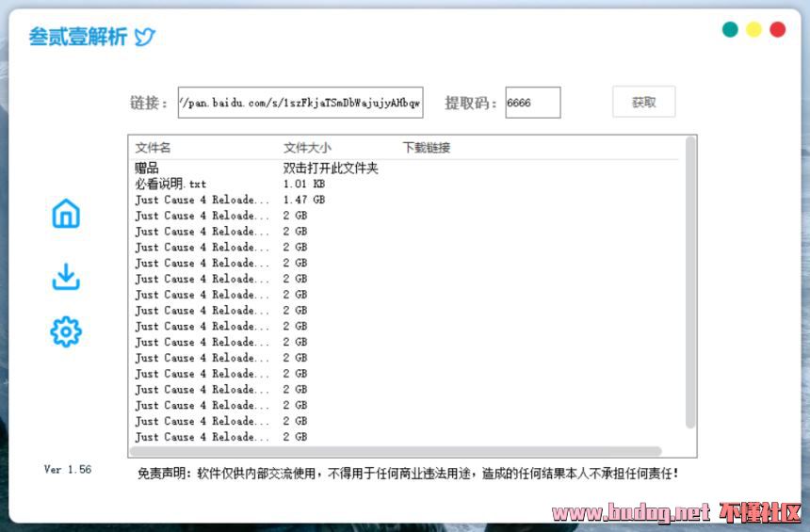The height and width of the screenshot is (532, 810).
Task: Click the 下载链接 column header
Action: (x=426, y=148)
